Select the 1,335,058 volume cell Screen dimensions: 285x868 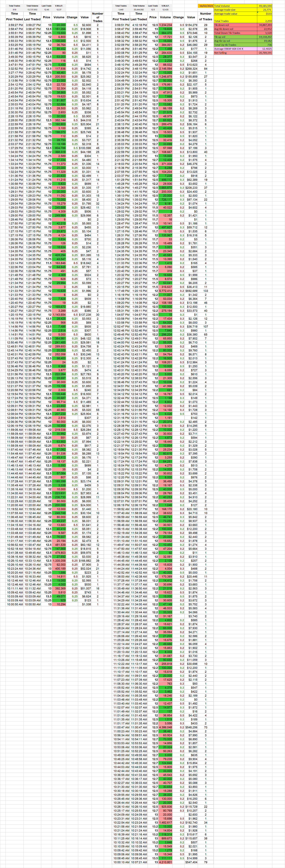(59, 561)
